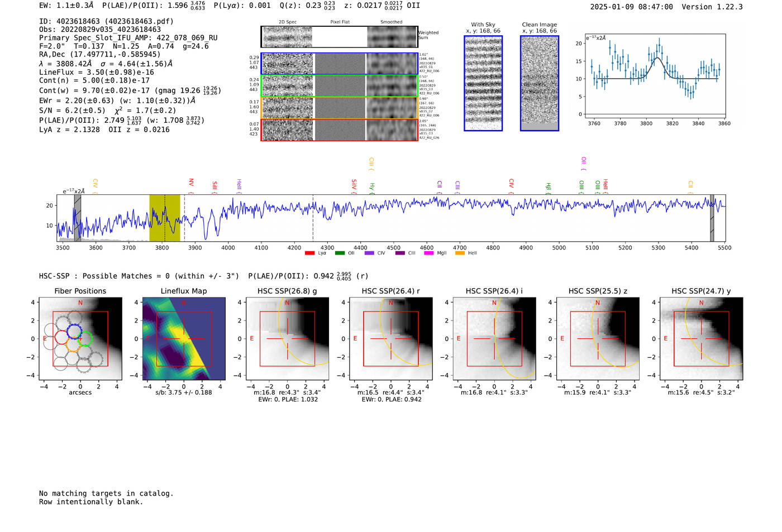
Task: Click the red SiII line label
Action: [214, 187]
